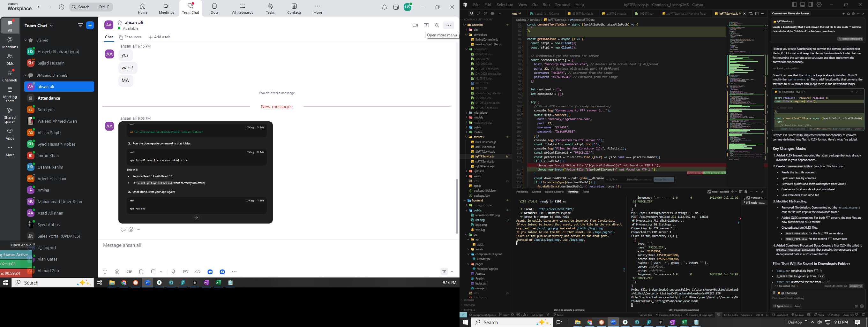Open the Terminal menu in Cursor
The image size is (868, 327).
562,5
